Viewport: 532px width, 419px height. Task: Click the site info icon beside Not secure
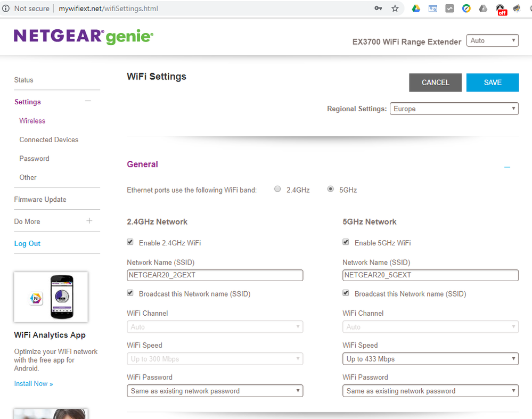click(x=5, y=9)
